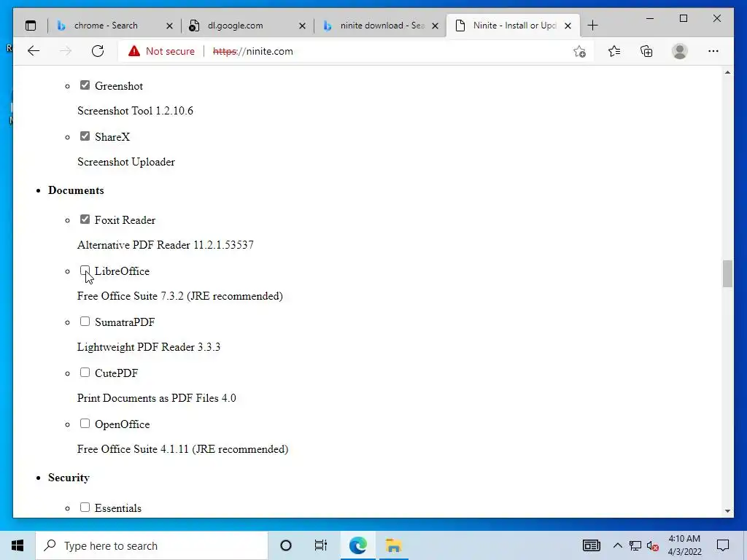Check the OpenOffice checkbox
Screen dimensions: 747x560
pyautogui.click(x=85, y=424)
